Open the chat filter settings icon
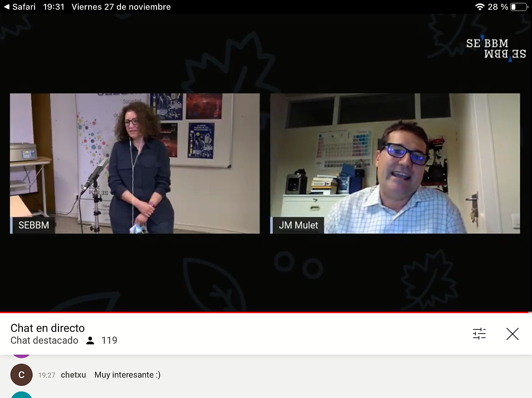Screen dimensions: 532x398 click(479, 334)
